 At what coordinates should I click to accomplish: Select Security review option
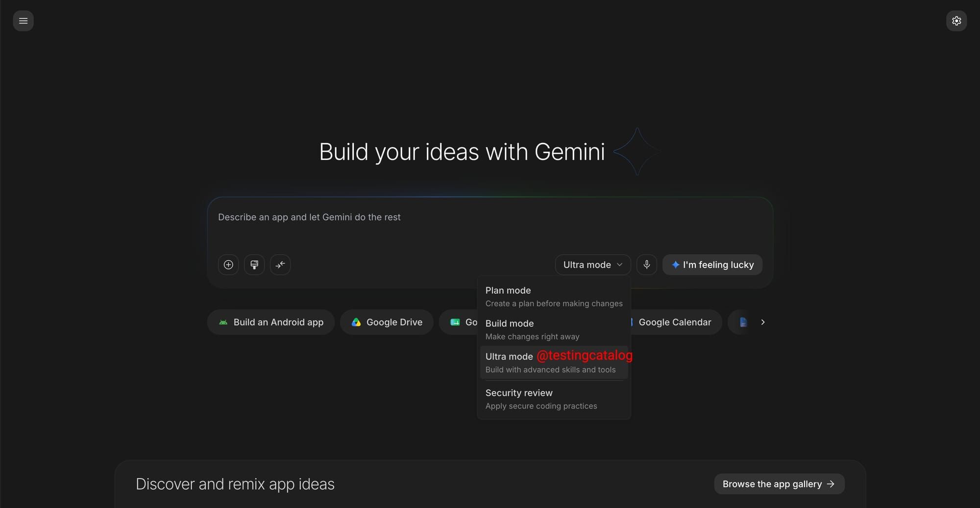tap(554, 399)
